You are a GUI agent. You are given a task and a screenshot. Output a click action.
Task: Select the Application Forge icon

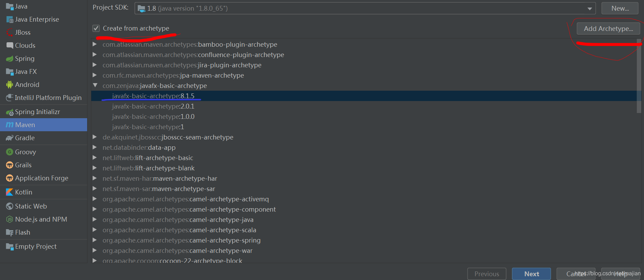pyautogui.click(x=10, y=178)
